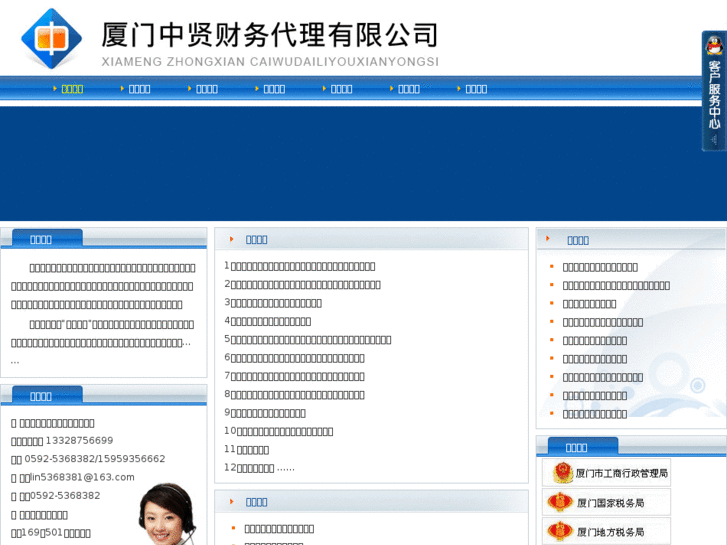This screenshot has height=545, width=727.
Task: Select the second item in blue navigation bar
Action: 139,89
